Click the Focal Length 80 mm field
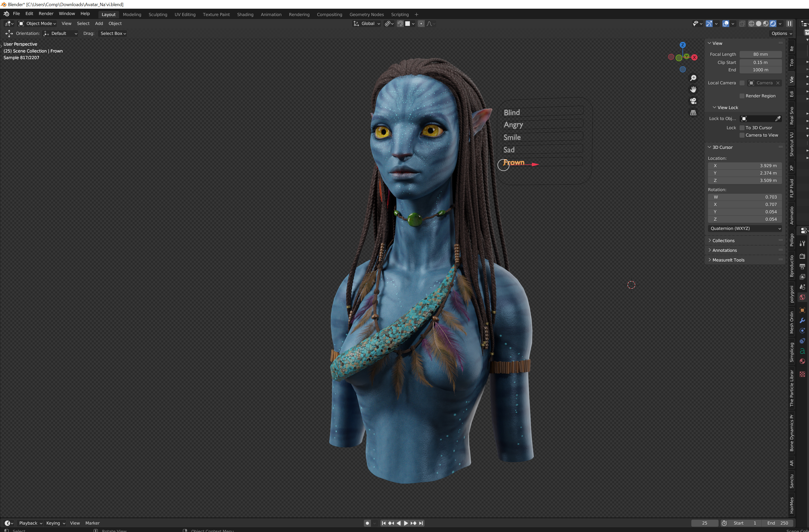This screenshot has height=532, width=809. coord(760,54)
